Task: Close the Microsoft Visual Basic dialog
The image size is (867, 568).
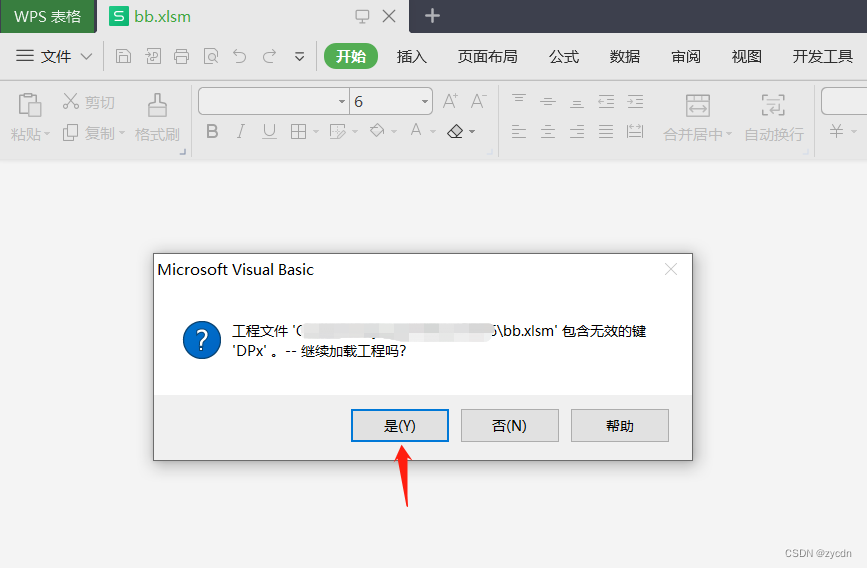Action: coord(671,269)
